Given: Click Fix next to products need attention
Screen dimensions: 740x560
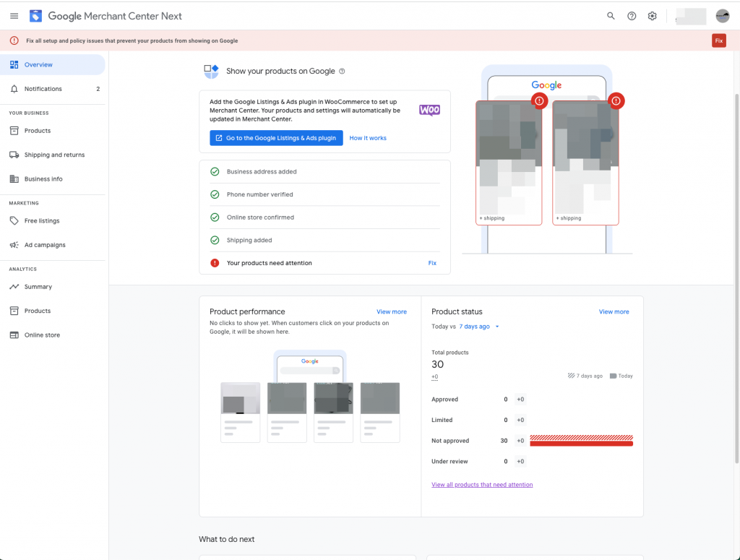Looking at the screenshot, I should click(x=432, y=263).
